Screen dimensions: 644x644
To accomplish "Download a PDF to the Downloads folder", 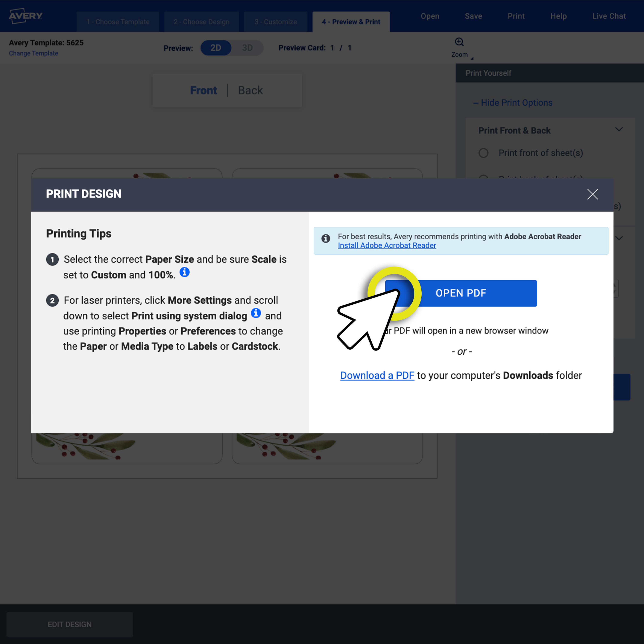I will tap(377, 375).
